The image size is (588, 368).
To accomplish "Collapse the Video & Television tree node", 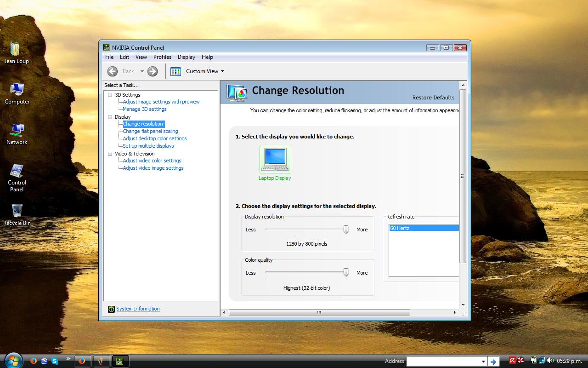I will click(x=110, y=154).
